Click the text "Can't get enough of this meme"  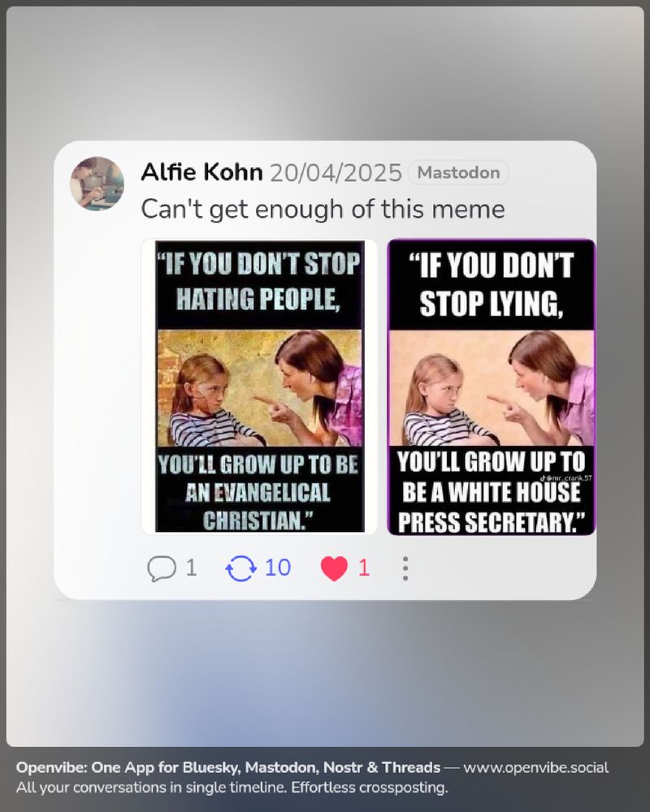tap(323, 209)
